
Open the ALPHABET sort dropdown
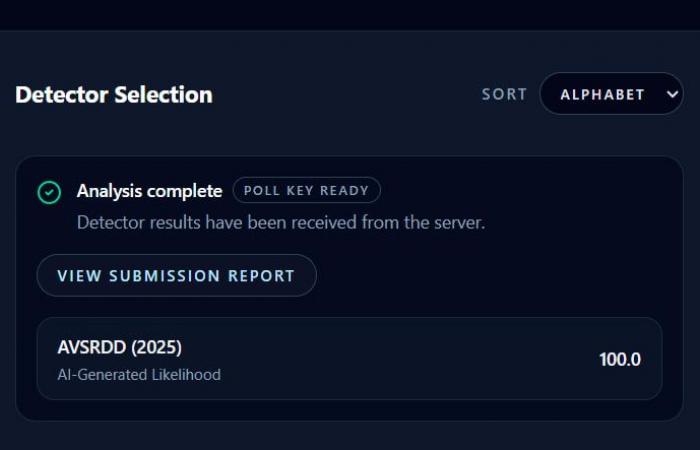pos(611,94)
